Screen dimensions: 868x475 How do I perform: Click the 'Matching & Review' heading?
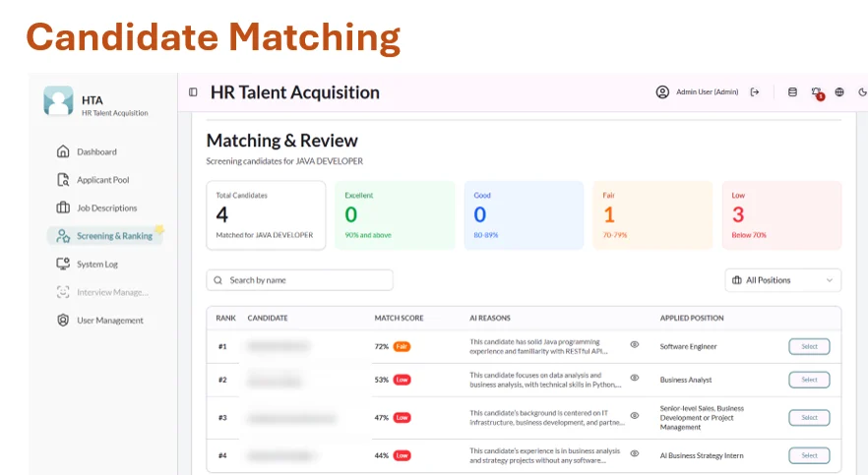click(x=282, y=141)
